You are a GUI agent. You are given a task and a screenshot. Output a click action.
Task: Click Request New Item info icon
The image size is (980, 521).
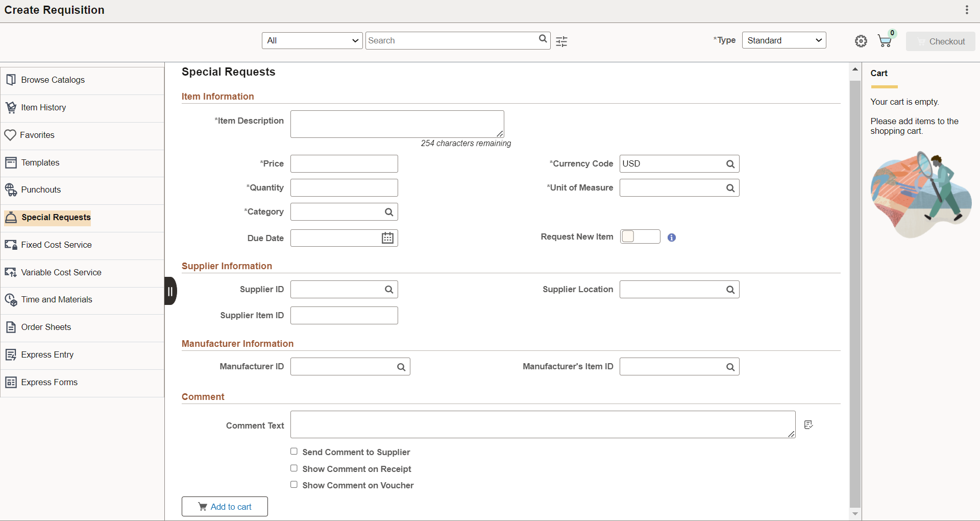[672, 238]
